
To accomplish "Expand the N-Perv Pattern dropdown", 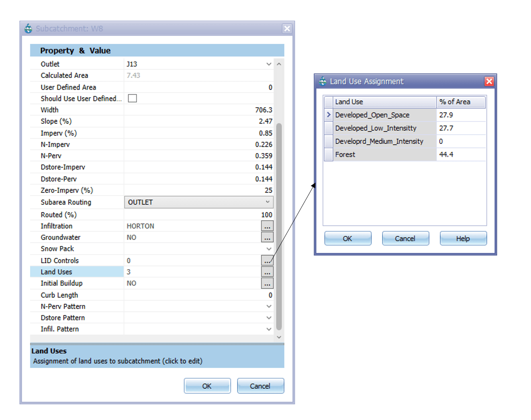I will tap(269, 307).
